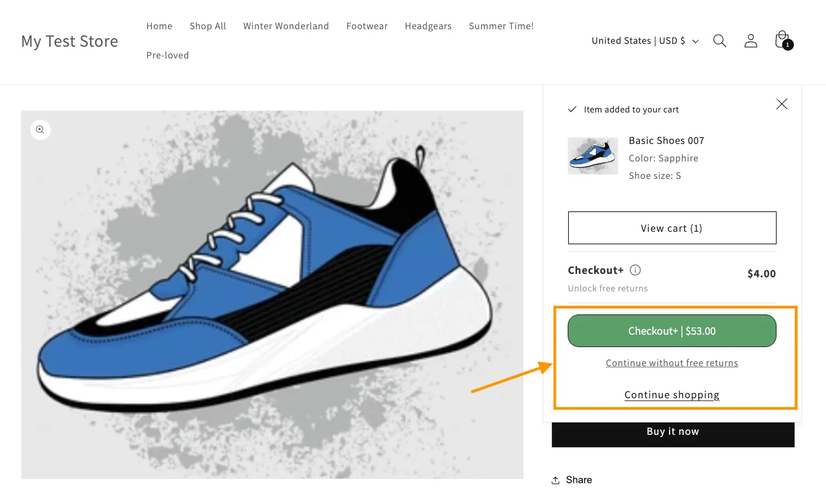Click the zoom image magnifier icon

[x=41, y=130]
